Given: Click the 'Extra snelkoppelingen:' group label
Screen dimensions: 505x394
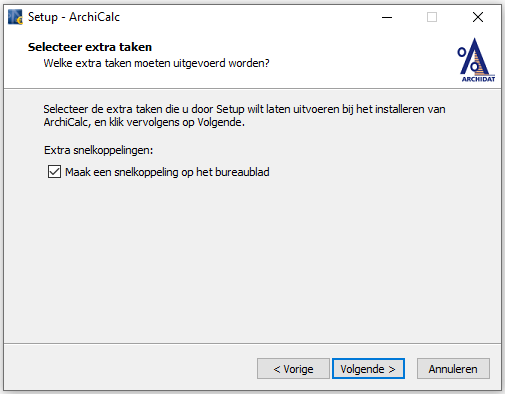Looking at the screenshot, I should coord(98,150).
